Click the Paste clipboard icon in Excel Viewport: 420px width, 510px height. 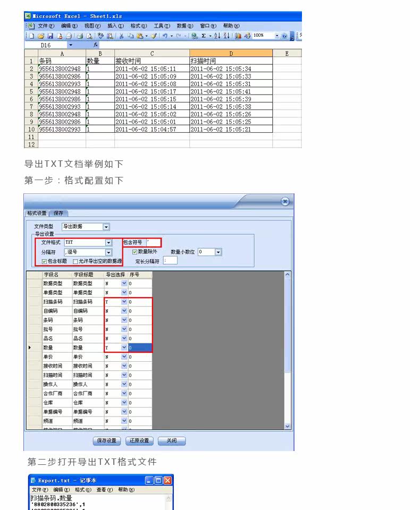tap(140, 36)
